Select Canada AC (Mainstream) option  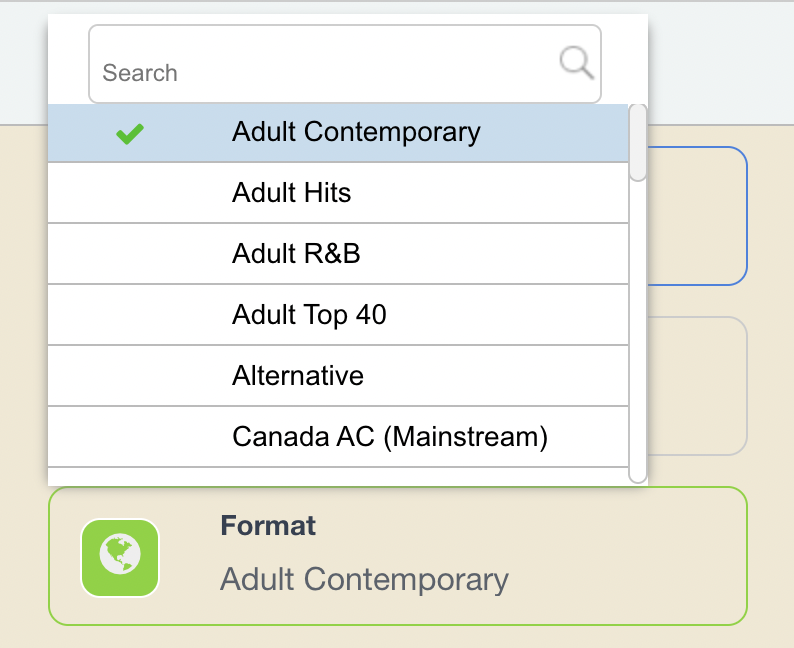338,436
